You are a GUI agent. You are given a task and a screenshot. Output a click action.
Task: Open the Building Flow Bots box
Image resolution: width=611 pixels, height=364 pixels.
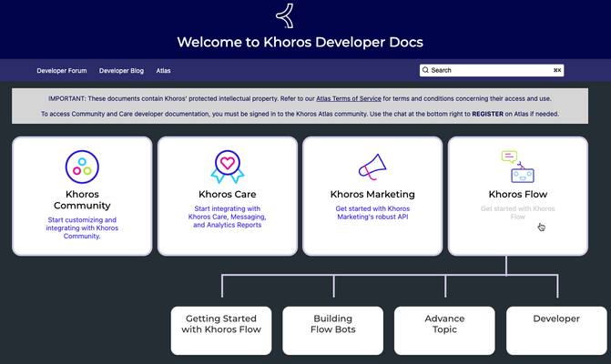[x=332, y=330]
